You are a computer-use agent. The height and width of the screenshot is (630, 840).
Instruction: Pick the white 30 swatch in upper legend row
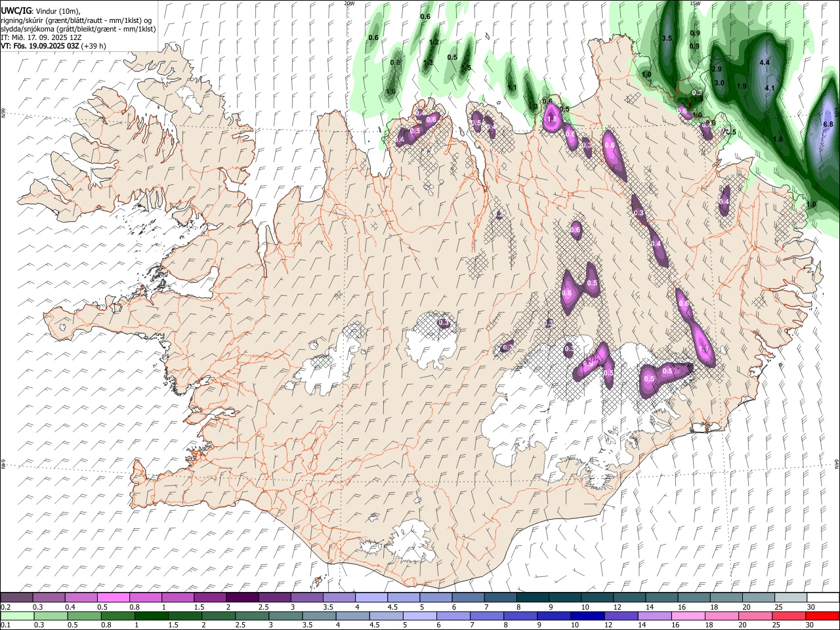(822, 598)
